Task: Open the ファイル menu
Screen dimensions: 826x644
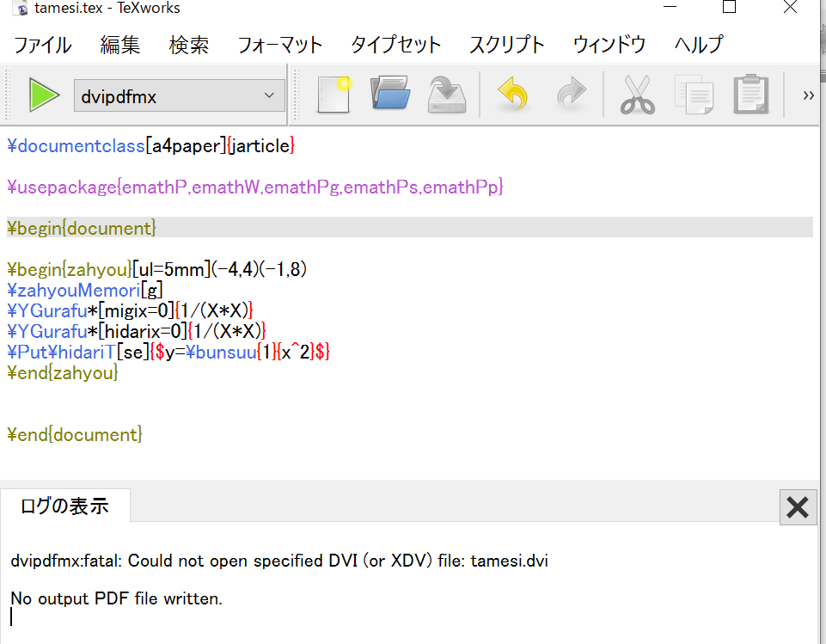Action: tap(42, 45)
